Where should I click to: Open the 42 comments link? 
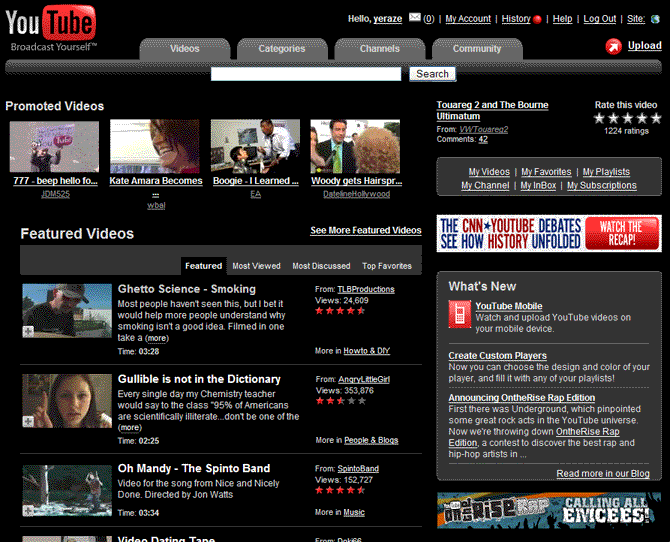(x=483, y=139)
